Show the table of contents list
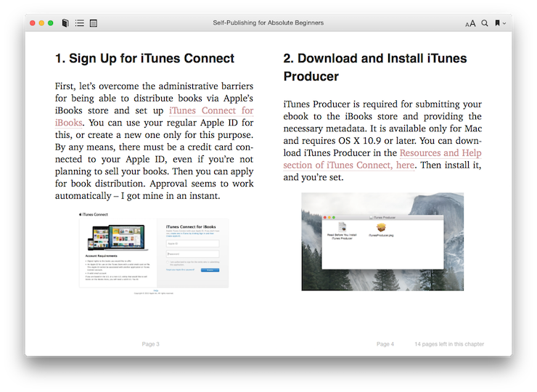This screenshot has height=392, width=537. click(x=79, y=23)
